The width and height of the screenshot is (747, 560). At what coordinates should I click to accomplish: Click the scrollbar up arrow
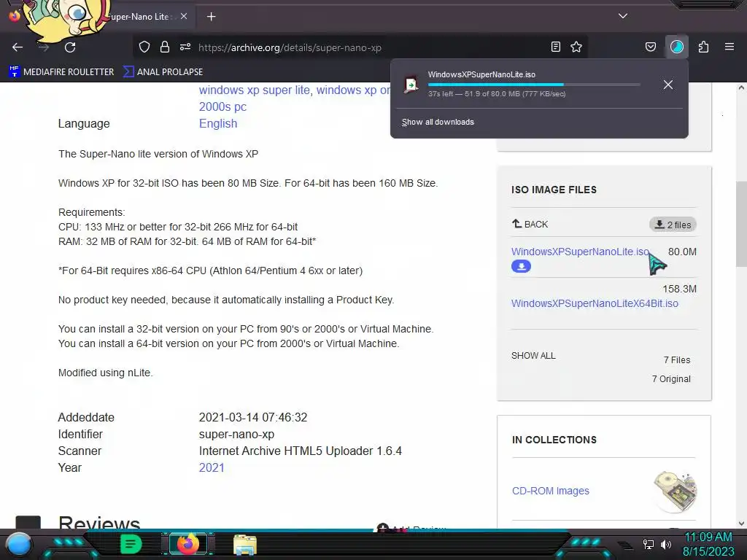741,87
